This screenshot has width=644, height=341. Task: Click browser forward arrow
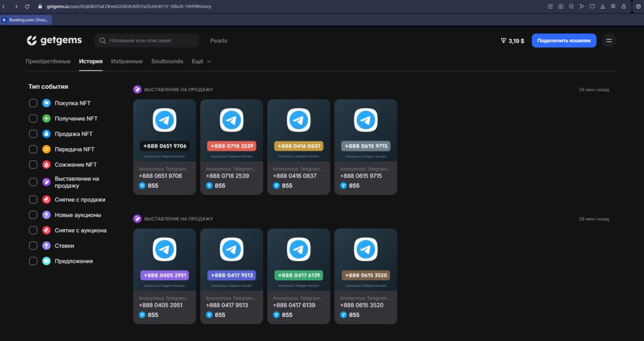point(16,6)
